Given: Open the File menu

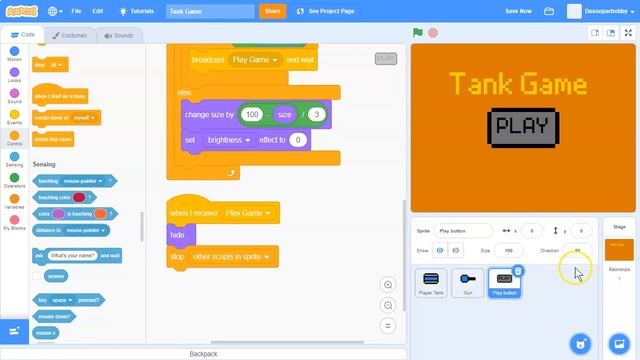Looking at the screenshot, I should pyautogui.click(x=76, y=11).
